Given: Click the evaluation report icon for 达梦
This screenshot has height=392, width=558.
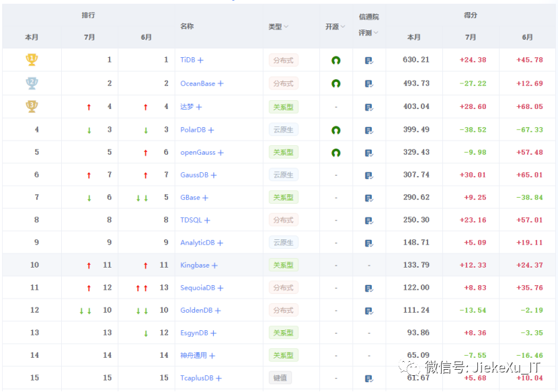Looking at the screenshot, I should pyautogui.click(x=369, y=107).
